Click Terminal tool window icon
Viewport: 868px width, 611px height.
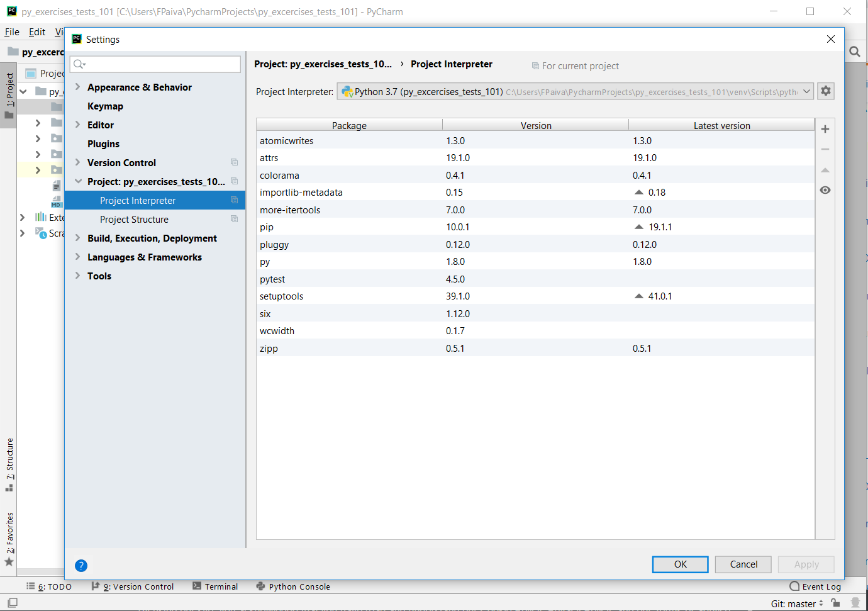(197, 586)
